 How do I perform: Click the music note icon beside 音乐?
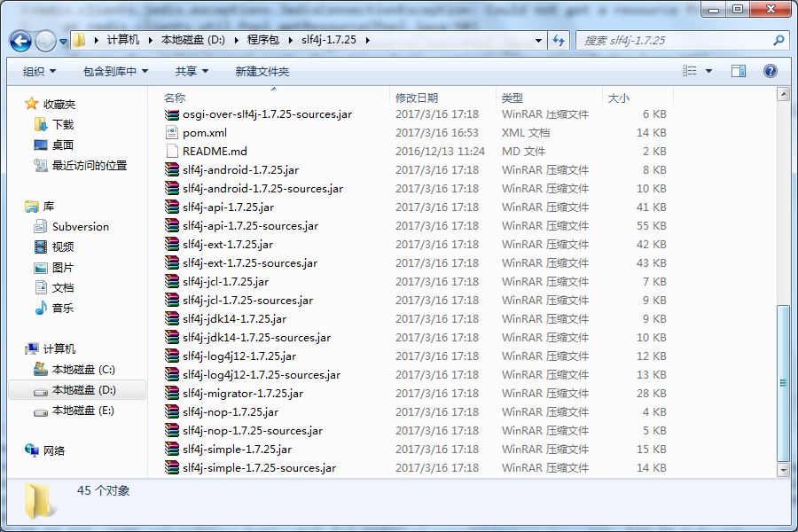(41, 308)
